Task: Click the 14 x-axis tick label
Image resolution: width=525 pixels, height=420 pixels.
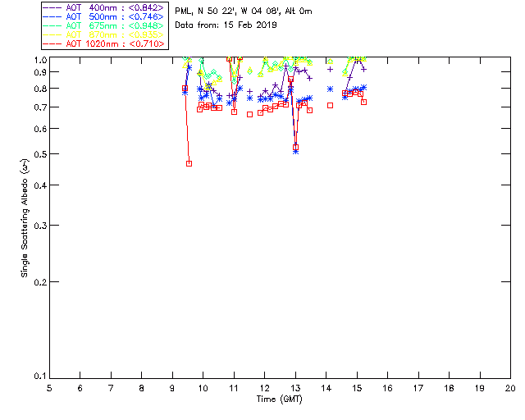Action: click(x=326, y=389)
